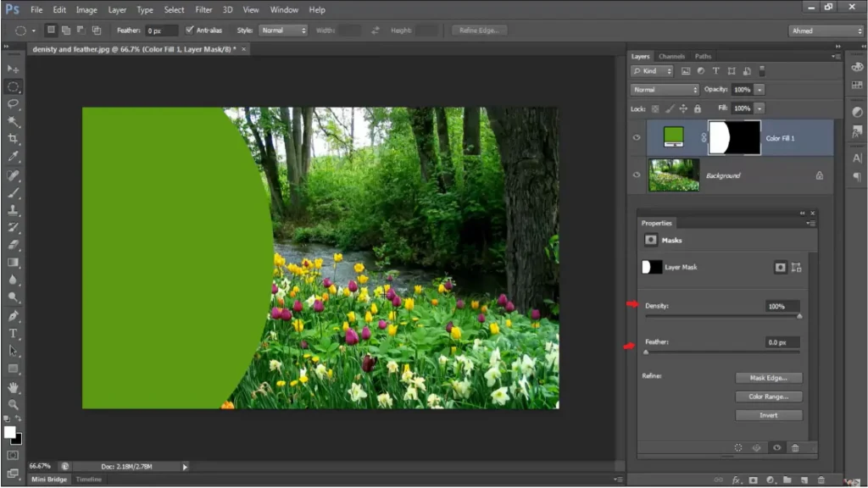The image size is (868, 488).
Task: Select the Move tool
Action: coord(14,69)
